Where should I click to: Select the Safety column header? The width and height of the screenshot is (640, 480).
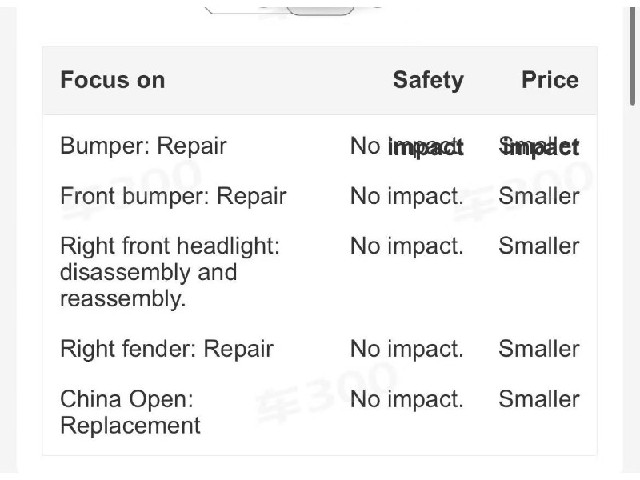click(428, 80)
